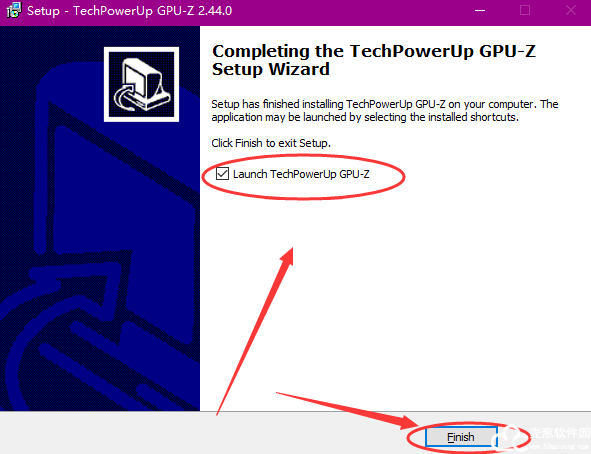Click the red arrow pointing to the checkbox
Image resolution: width=591 pixels, height=454 pixels.
(x=255, y=331)
